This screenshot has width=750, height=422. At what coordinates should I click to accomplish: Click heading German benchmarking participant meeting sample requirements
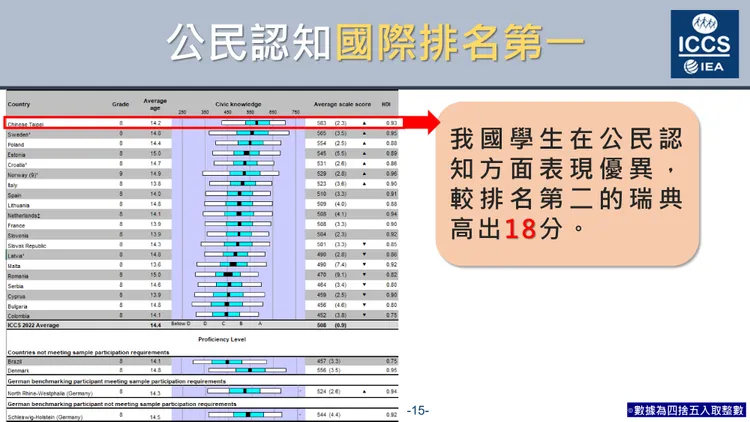tap(117, 381)
